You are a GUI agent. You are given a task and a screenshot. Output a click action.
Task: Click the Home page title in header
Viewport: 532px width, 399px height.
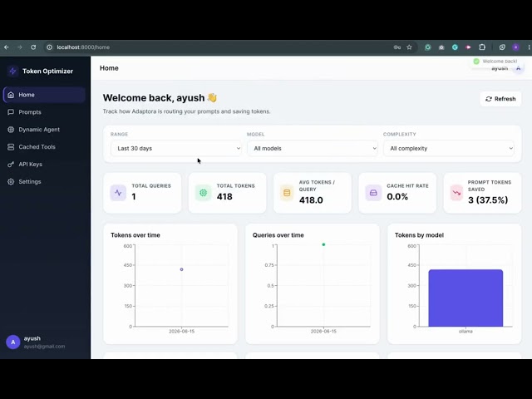click(109, 68)
